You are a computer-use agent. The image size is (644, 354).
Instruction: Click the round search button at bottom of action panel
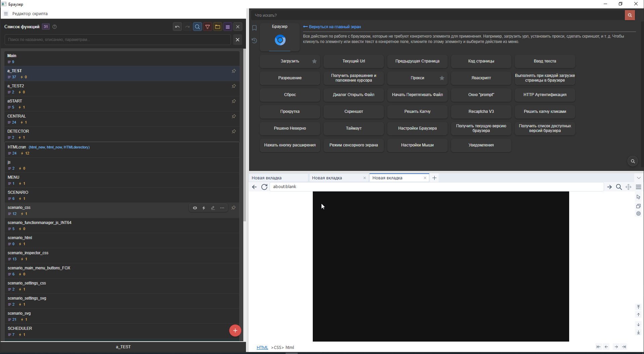633,161
